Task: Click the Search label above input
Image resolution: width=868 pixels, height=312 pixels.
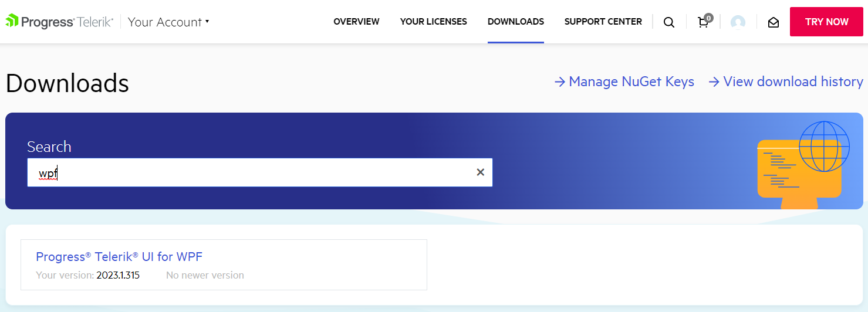Action: [49, 147]
